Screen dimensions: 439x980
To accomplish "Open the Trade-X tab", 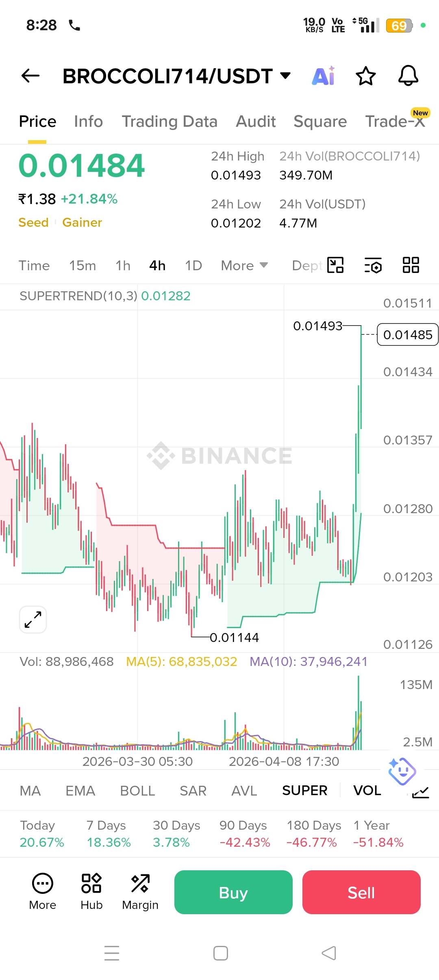I will point(395,121).
